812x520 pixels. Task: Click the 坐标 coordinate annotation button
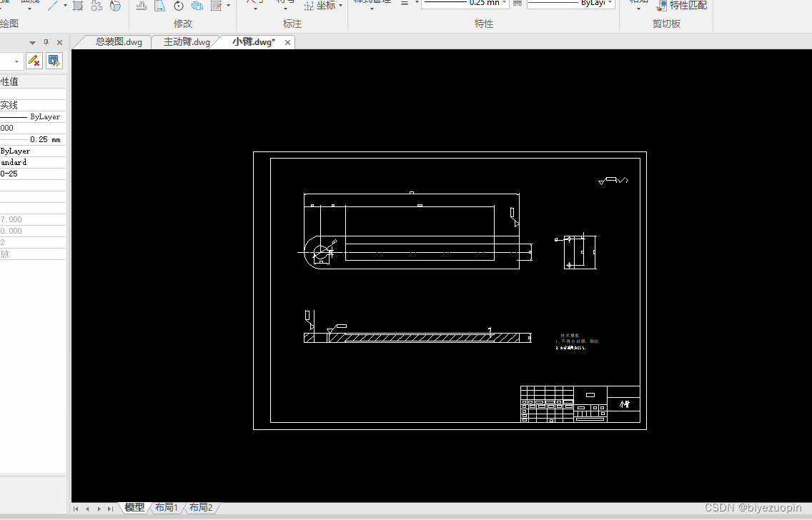tap(320, 6)
